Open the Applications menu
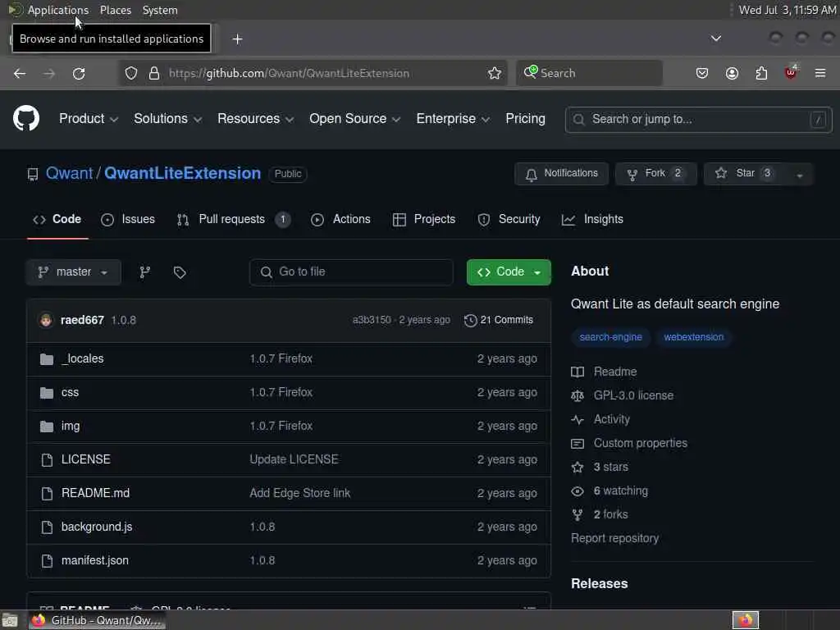Viewport: 840px width, 630px height. 58,10
